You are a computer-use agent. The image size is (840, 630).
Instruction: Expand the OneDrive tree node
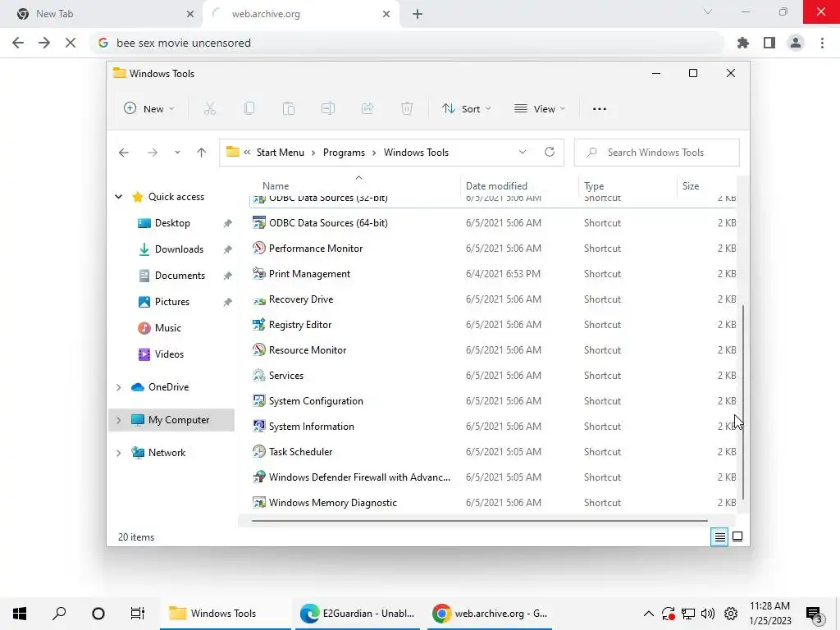118,387
